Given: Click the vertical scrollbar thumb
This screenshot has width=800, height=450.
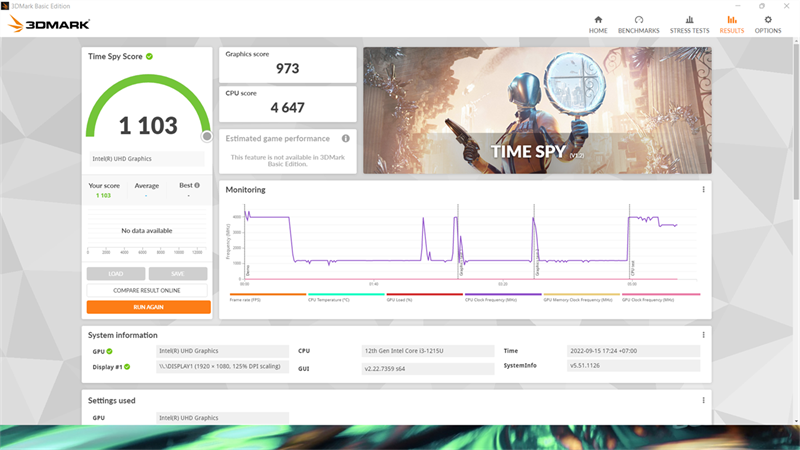Looking at the screenshot, I should tap(796, 120).
